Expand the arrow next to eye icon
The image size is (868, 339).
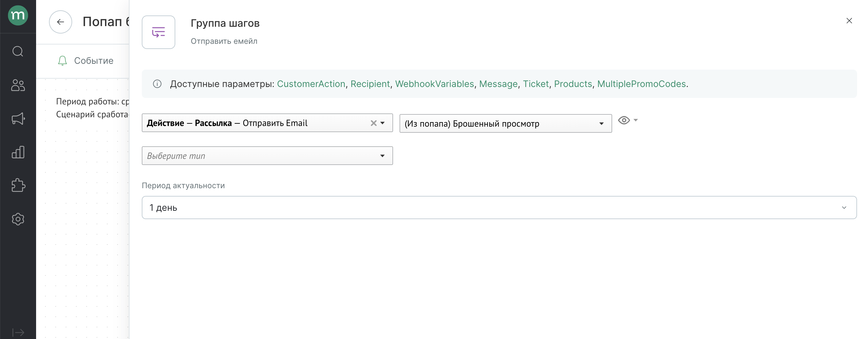(x=635, y=120)
